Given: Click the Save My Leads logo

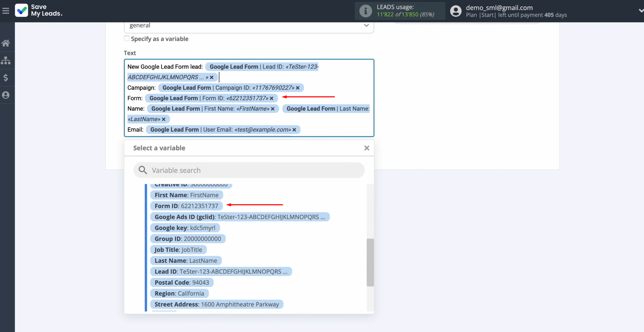Looking at the screenshot, I should coord(39,11).
